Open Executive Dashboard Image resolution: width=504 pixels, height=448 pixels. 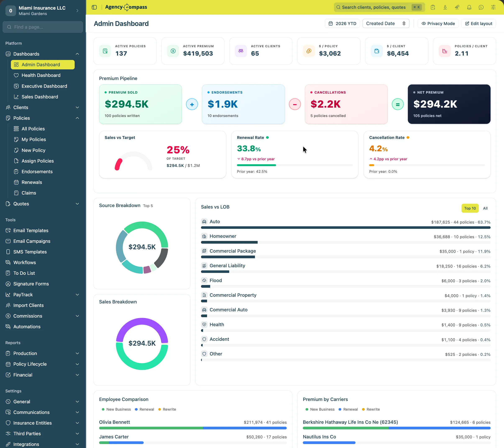click(43, 86)
